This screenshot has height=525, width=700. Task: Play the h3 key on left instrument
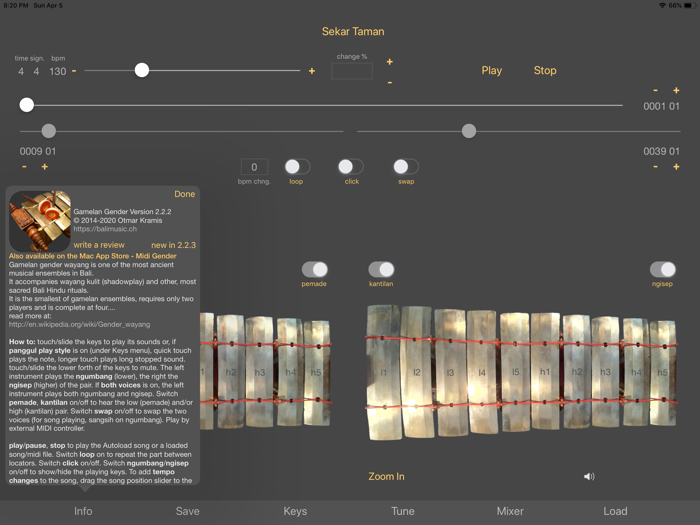(259, 372)
